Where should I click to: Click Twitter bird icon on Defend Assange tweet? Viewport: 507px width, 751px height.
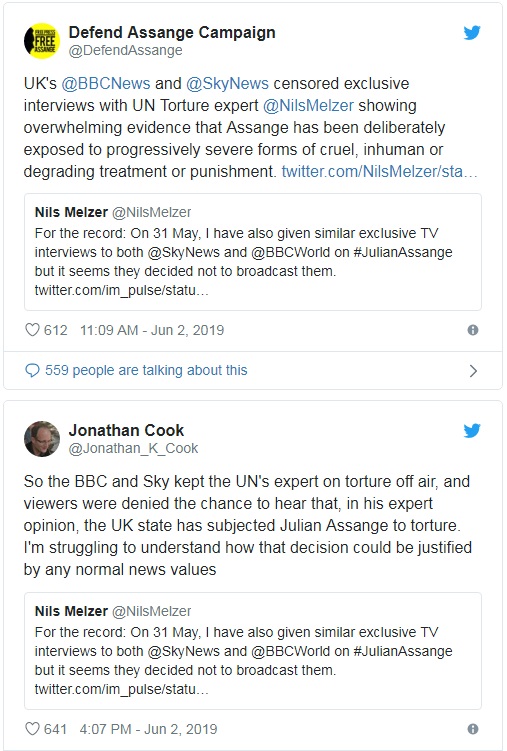tap(472, 33)
